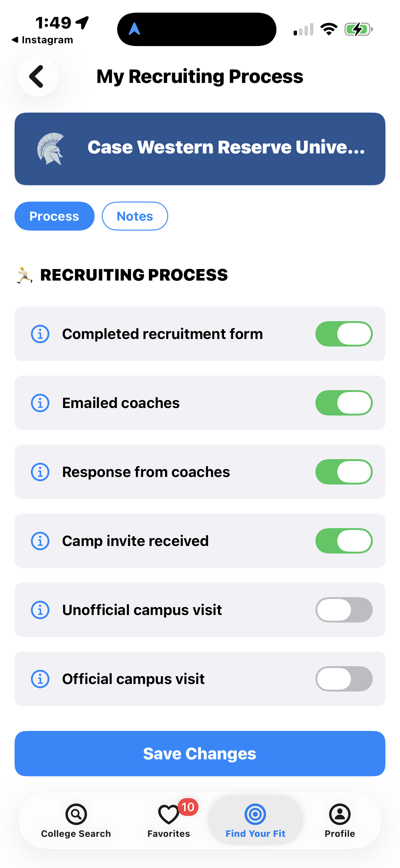Tap info icon for Official campus visit

tap(40, 679)
